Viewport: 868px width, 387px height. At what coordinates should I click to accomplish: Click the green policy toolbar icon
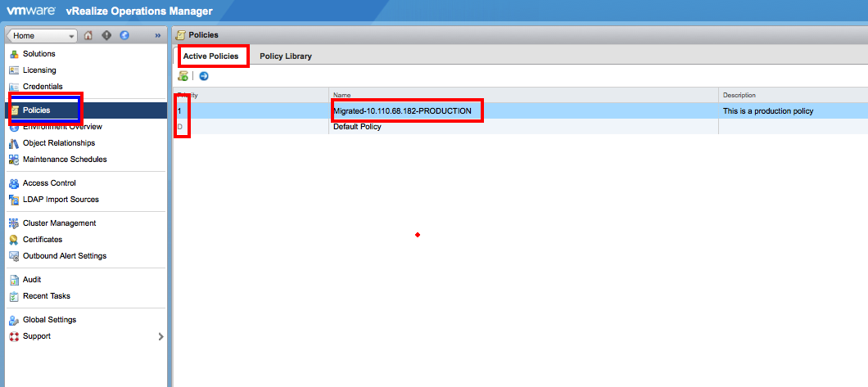pyautogui.click(x=183, y=76)
